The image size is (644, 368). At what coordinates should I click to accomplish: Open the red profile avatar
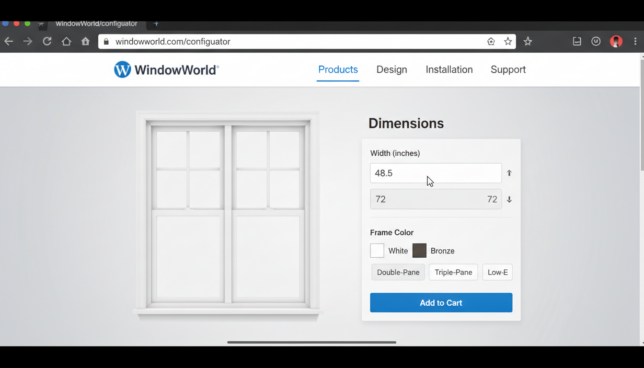616,41
